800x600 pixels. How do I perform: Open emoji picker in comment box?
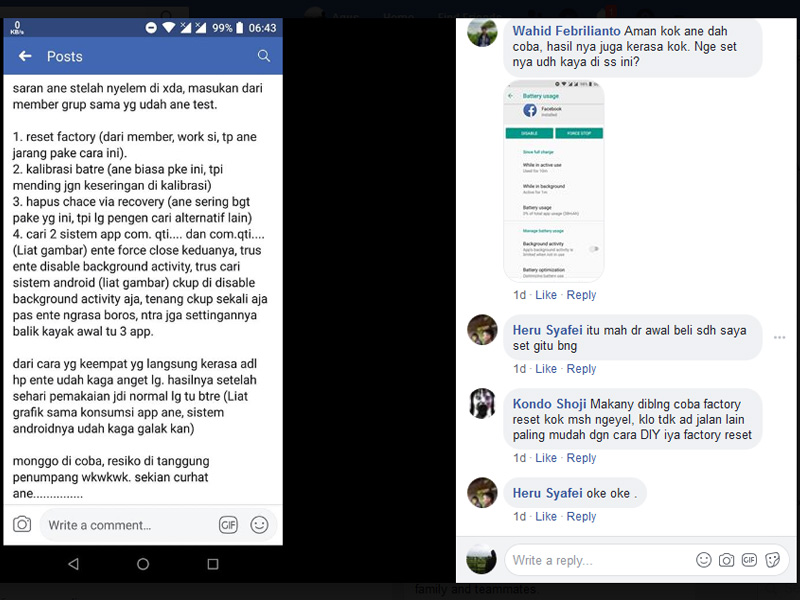pos(259,525)
